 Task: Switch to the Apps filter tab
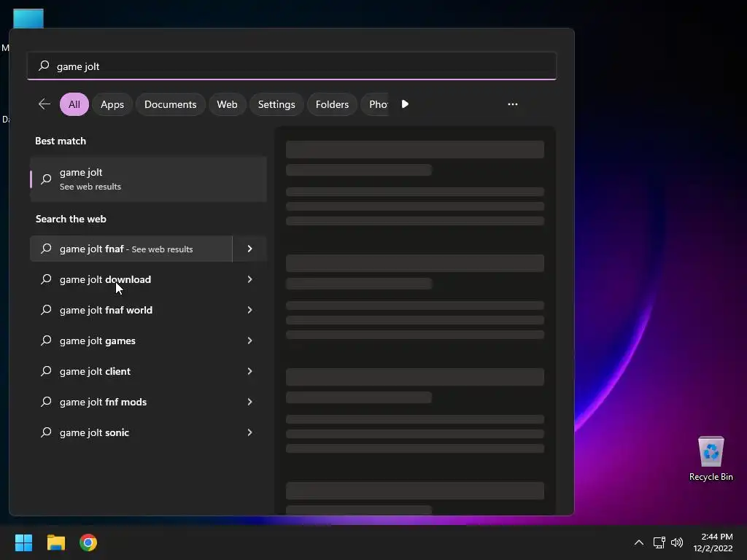112,104
